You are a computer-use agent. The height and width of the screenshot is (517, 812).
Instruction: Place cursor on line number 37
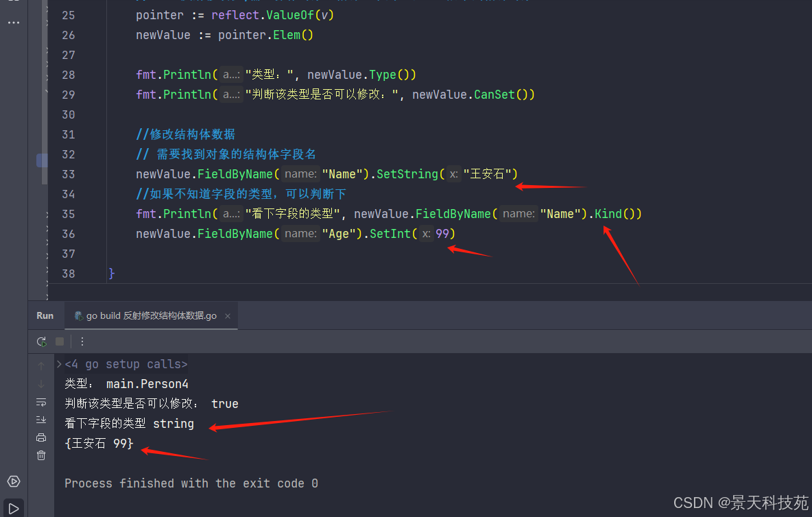(x=69, y=254)
